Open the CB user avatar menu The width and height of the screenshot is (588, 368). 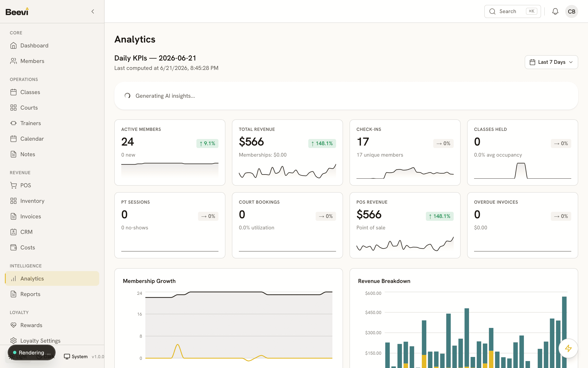571,11
